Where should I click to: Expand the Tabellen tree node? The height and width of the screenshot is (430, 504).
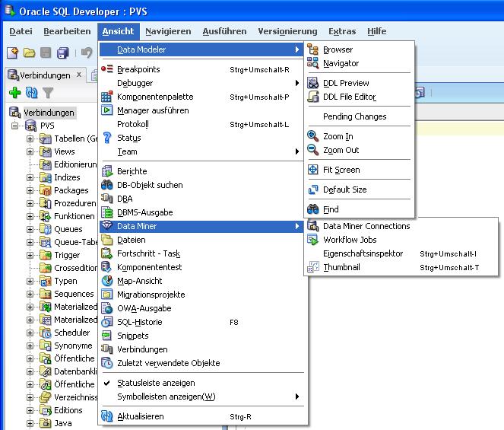30,139
